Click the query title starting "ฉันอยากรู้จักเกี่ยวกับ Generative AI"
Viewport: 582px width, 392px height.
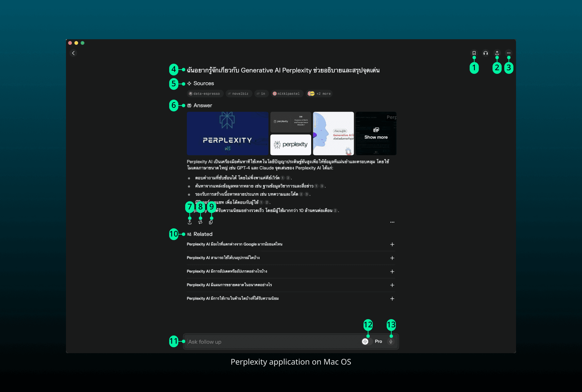(283, 70)
